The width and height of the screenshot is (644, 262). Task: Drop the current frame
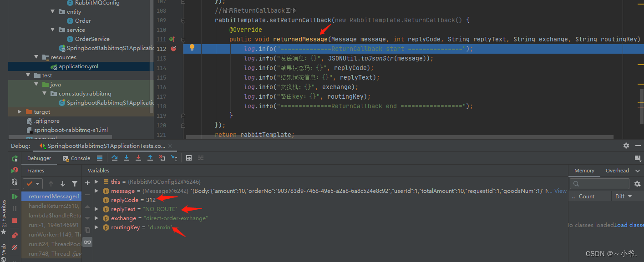coord(162,158)
